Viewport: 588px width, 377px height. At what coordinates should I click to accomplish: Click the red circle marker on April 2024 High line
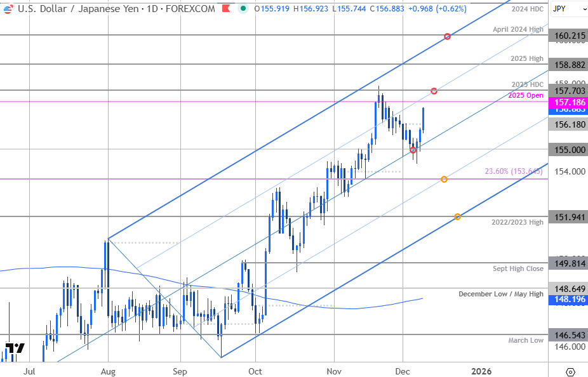(447, 36)
